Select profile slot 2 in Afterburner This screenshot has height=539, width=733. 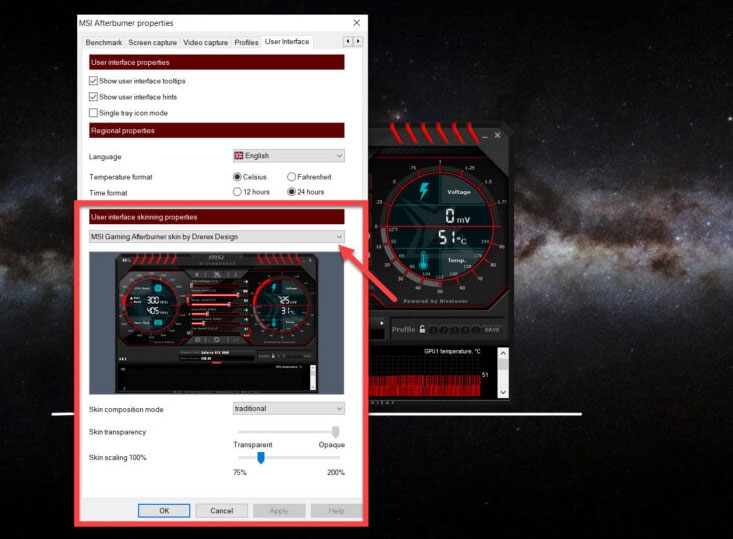pyautogui.click(x=444, y=330)
